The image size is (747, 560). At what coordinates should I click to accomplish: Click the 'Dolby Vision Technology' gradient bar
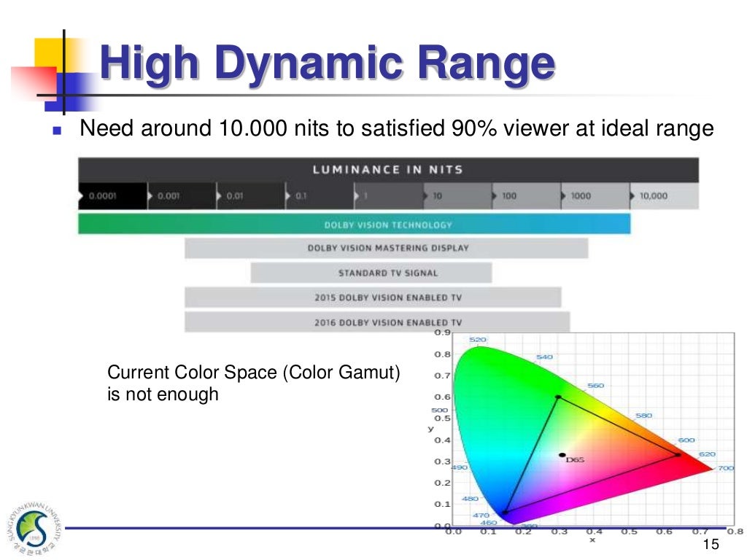(x=354, y=225)
